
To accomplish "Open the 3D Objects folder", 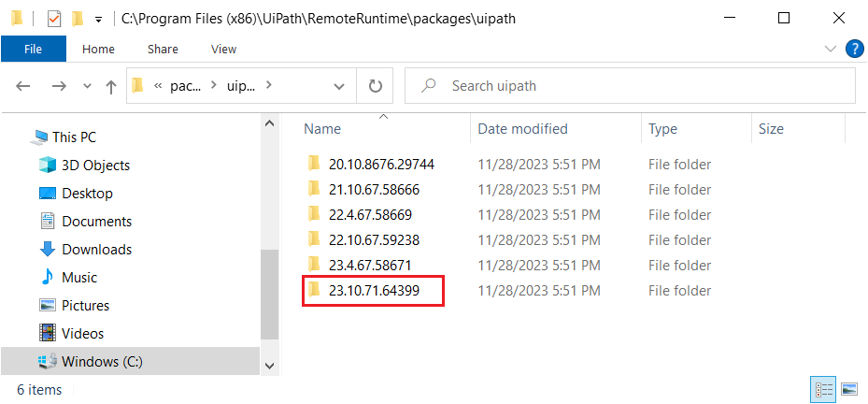I will [95, 166].
